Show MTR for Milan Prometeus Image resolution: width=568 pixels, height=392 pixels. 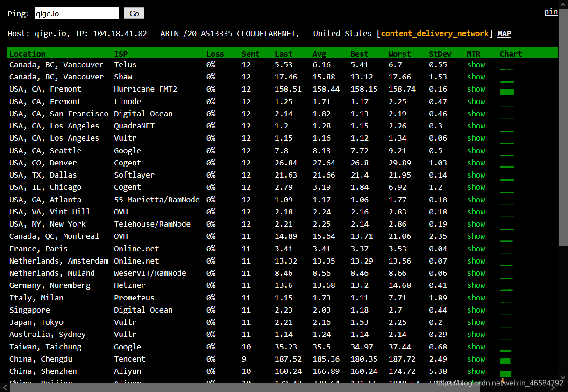pos(476,298)
